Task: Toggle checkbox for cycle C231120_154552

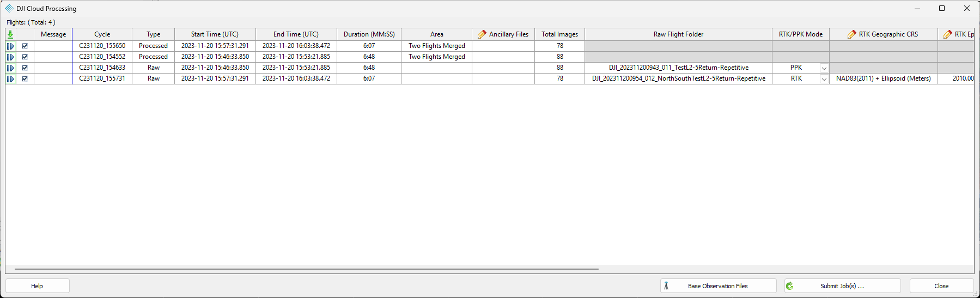Action: click(25, 57)
